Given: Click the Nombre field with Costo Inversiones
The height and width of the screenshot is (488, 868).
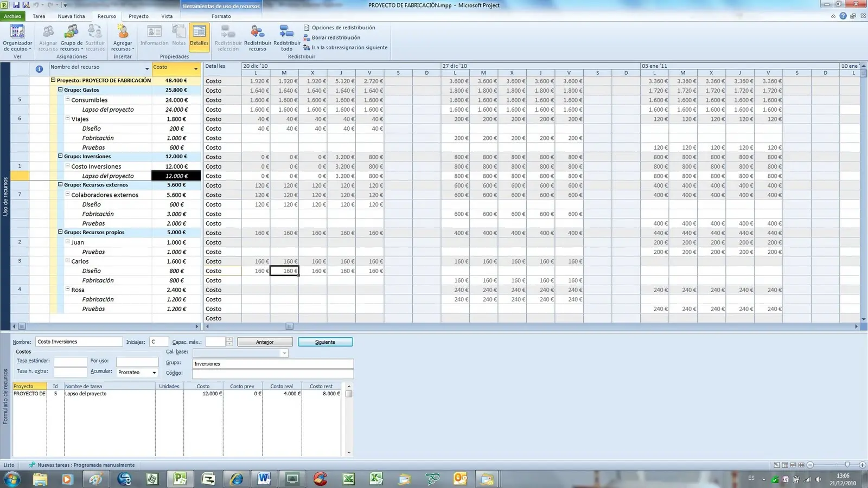Looking at the screenshot, I should 79,342.
